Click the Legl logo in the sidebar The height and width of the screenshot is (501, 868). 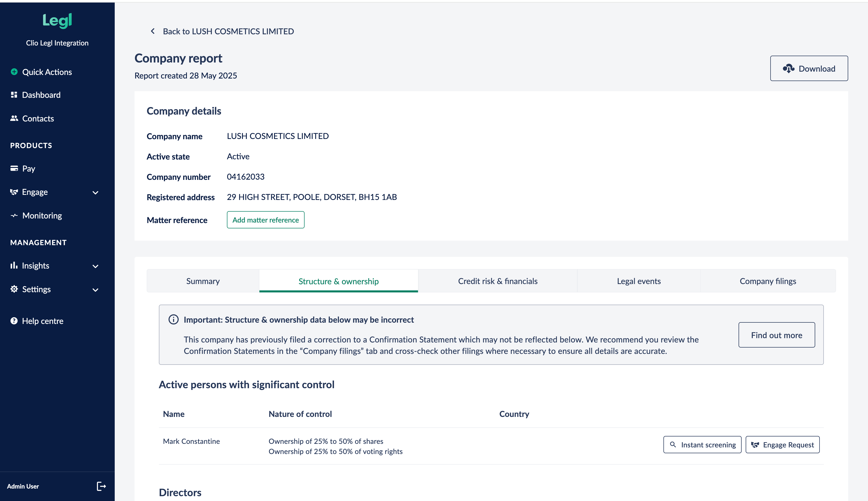[57, 21]
